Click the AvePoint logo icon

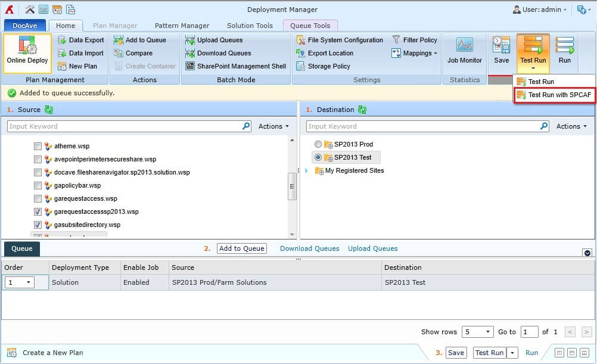pos(9,10)
